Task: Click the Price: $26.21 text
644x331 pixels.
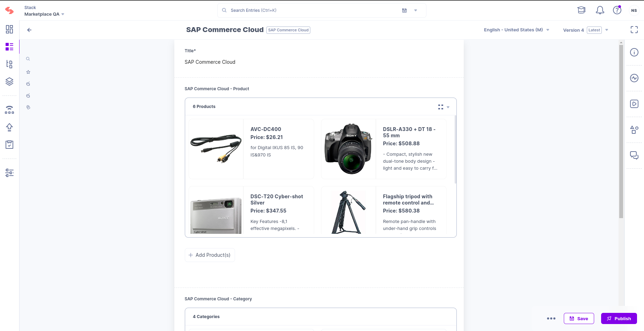Action: [267, 137]
